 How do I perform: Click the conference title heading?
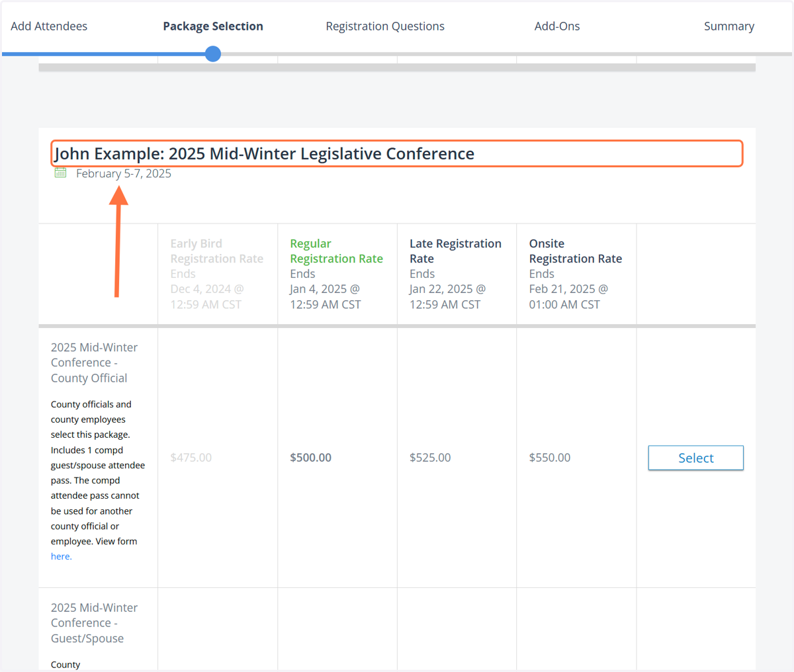point(265,153)
